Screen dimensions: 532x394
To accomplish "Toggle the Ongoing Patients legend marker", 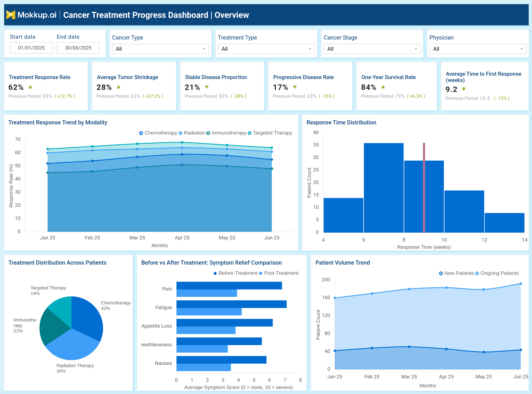I will [477, 273].
